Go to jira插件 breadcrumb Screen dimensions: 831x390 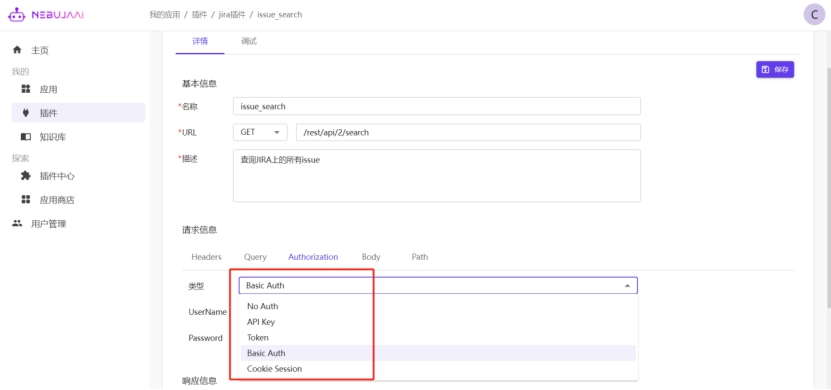click(x=232, y=15)
